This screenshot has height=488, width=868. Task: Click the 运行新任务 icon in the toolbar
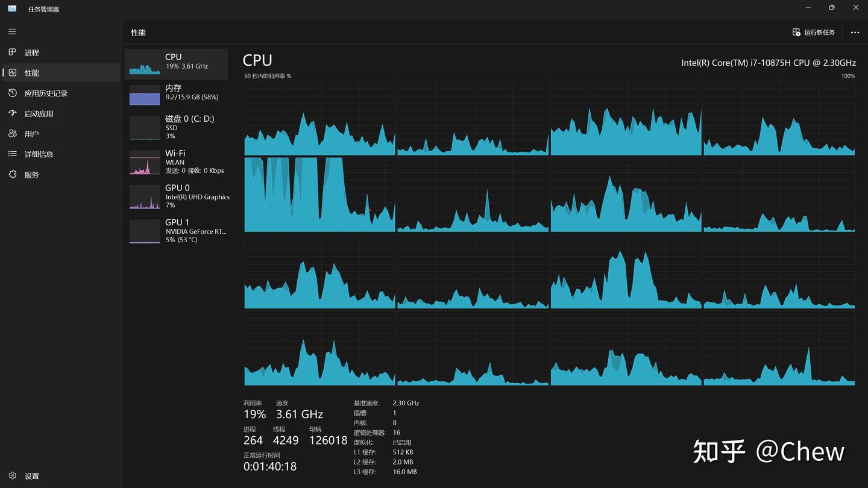click(796, 32)
